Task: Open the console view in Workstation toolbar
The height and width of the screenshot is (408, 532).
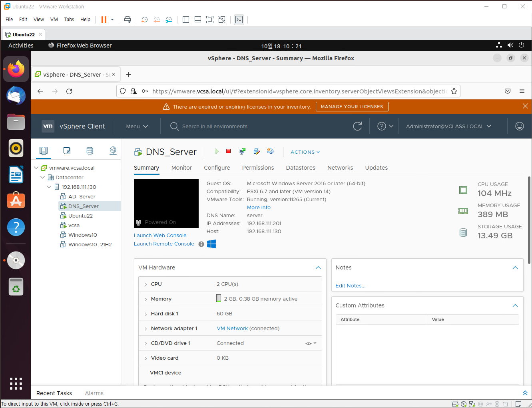Action: [x=239, y=20]
